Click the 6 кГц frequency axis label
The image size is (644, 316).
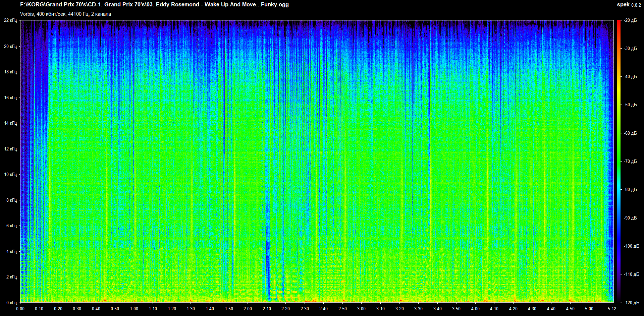pyautogui.click(x=11, y=226)
